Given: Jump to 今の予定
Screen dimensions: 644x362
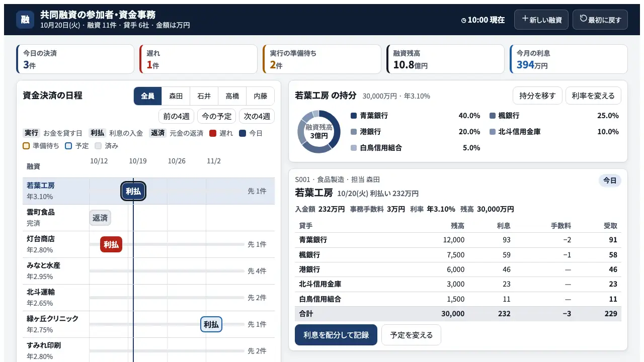Looking at the screenshot, I should pos(216,116).
